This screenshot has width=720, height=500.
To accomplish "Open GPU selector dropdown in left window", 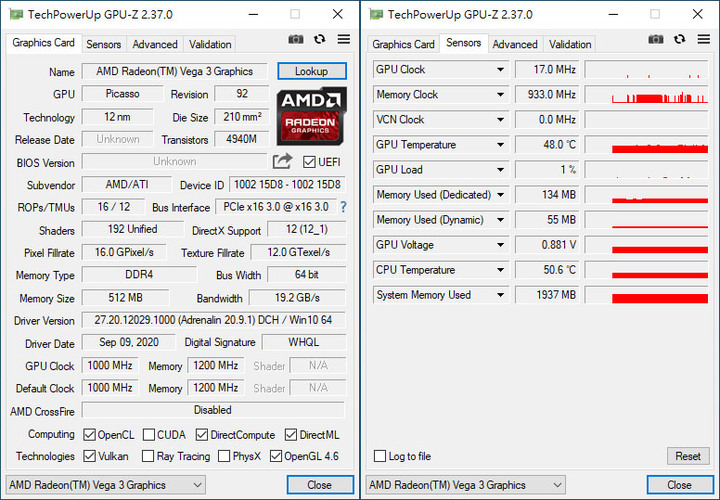I will [105, 485].
